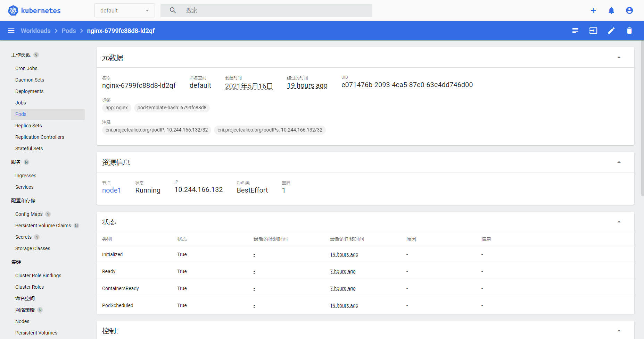Viewport: 644px width, 339px height.
Task: Click the pod UID value
Action: click(407, 85)
